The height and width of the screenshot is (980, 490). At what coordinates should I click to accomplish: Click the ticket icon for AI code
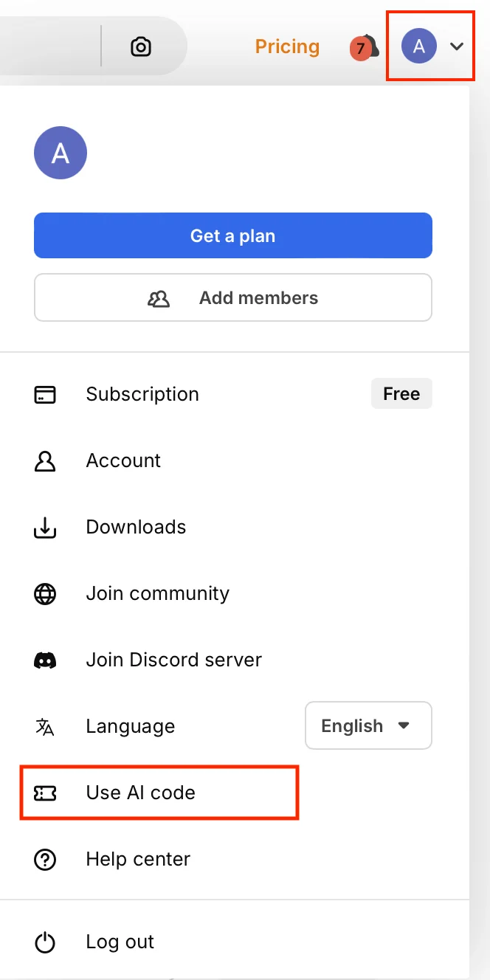pos(45,793)
